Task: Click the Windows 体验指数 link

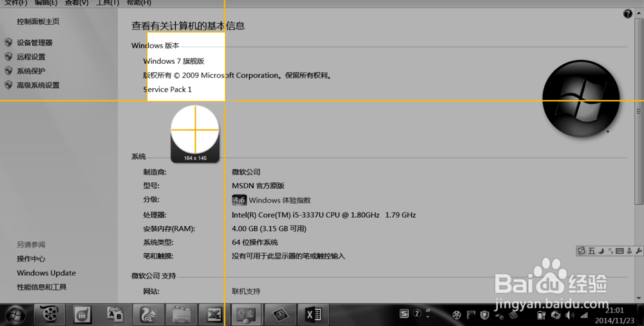Action: 279,200
